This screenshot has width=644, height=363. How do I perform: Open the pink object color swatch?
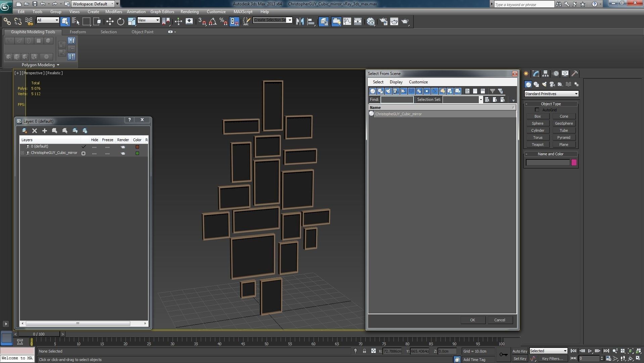(x=574, y=163)
